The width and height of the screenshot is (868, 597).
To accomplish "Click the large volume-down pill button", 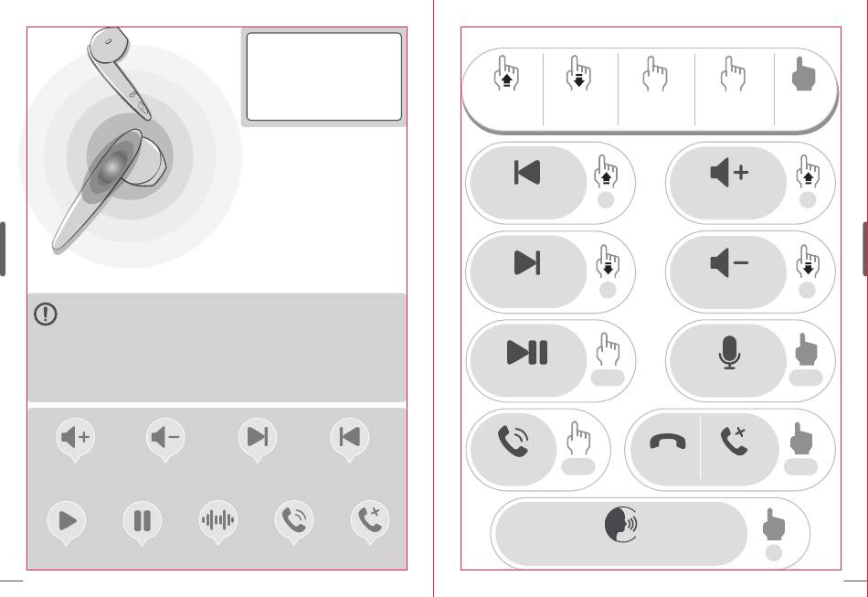I will click(x=728, y=272).
